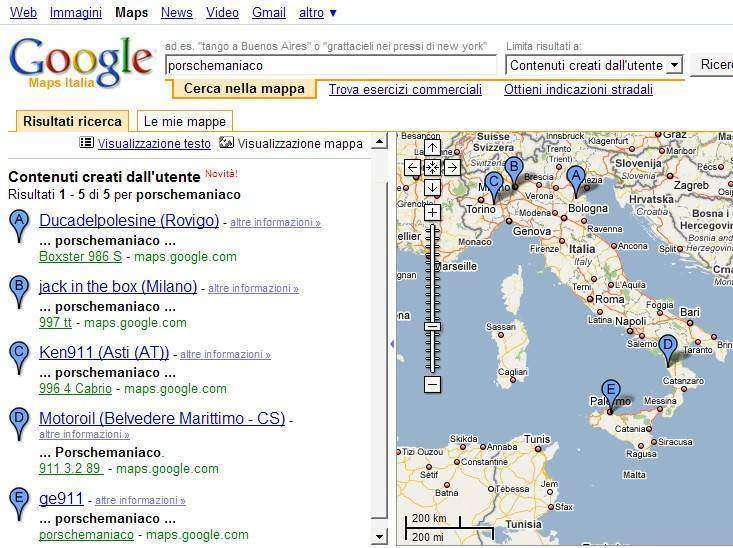Expand the 'altro' menu
Screen dimensions: 733x548
click(x=317, y=13)
